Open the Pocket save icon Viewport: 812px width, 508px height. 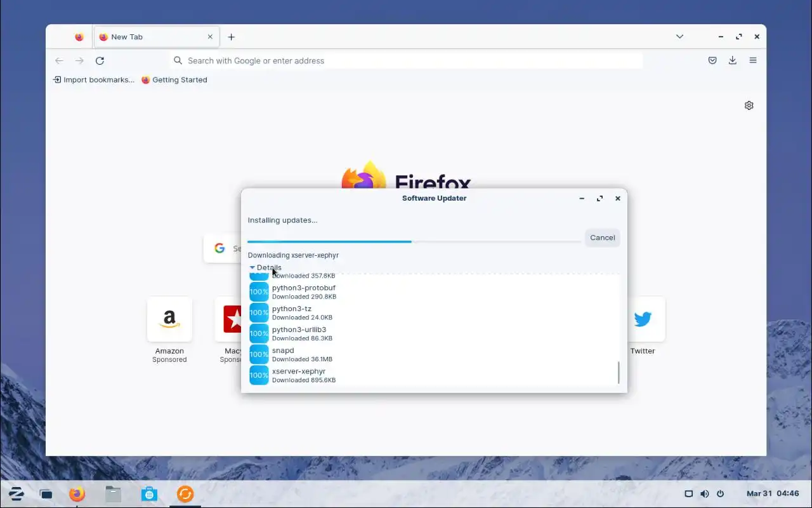pos(712,61)
